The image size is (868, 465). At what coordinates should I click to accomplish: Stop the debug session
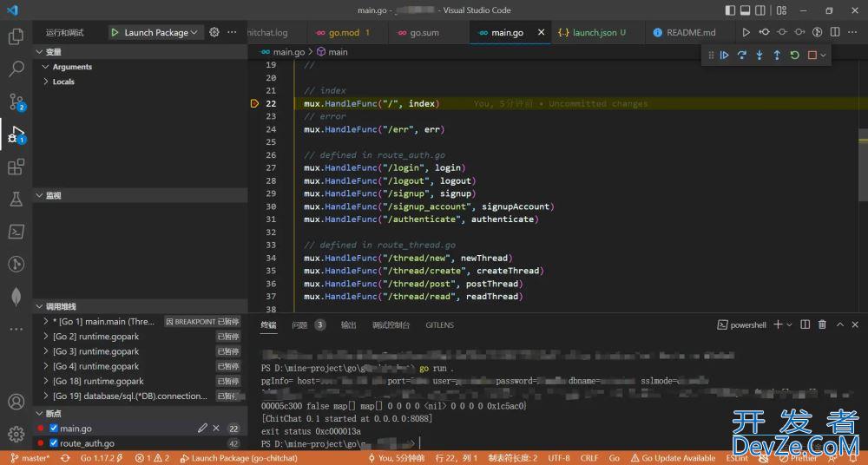812,55
